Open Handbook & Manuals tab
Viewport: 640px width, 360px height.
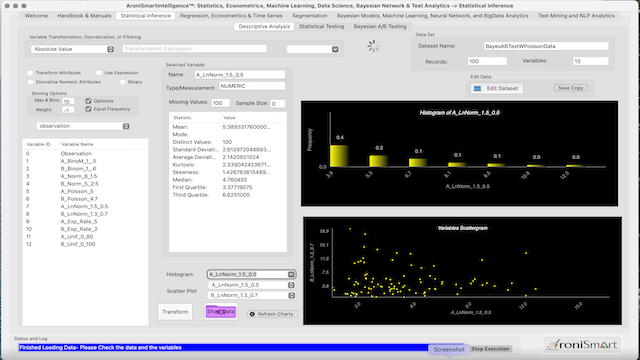pos(84,16)
